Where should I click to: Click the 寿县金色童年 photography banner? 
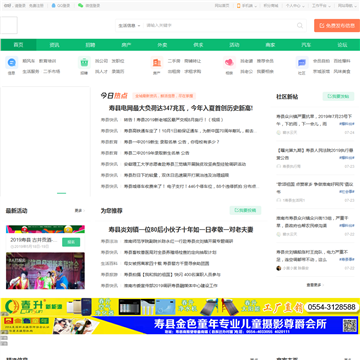coord(180,325)
